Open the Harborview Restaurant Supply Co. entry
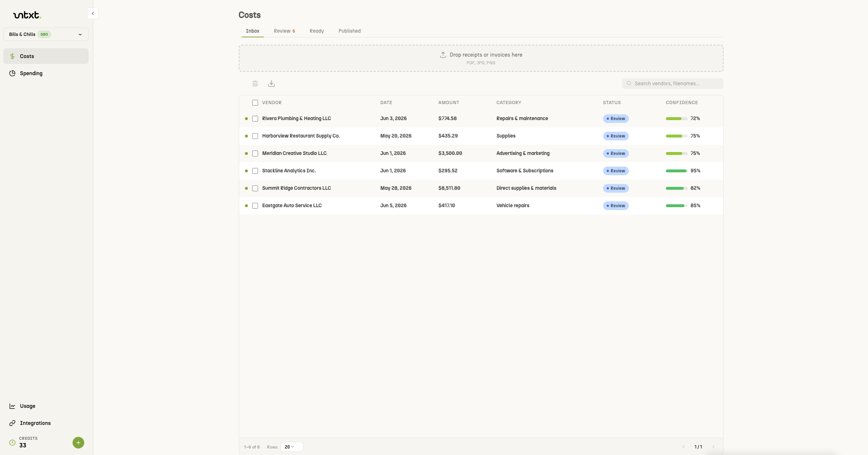The width and height of the screenshot is (868, 455). click(x=301, y=136)
